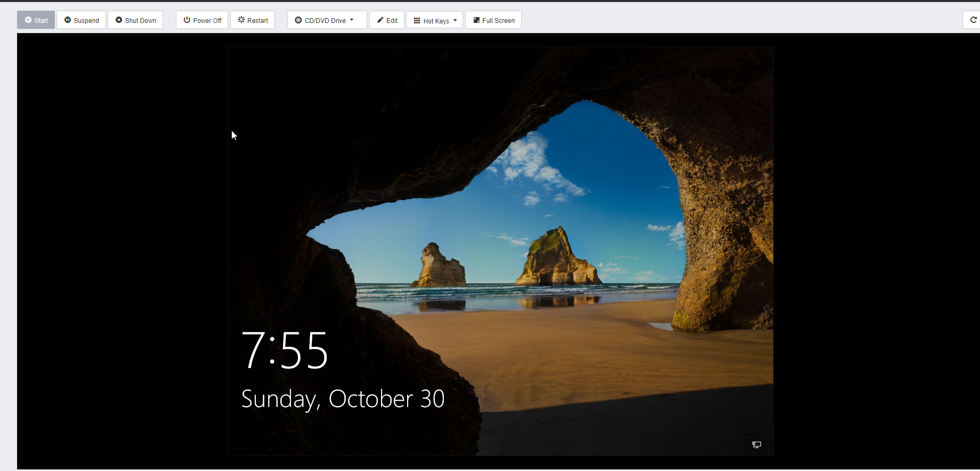Click the network icon on lock screen
This screenshot has height=471, width=980.
pyautogui.click(x=757, y=444)
